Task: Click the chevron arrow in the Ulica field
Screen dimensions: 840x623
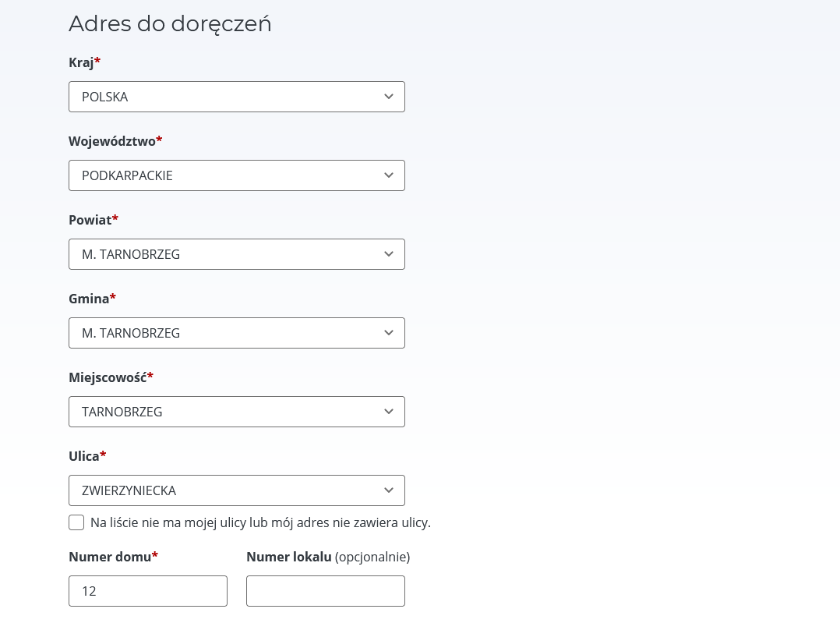Action: pyautogui.click(x=388, y=490)
